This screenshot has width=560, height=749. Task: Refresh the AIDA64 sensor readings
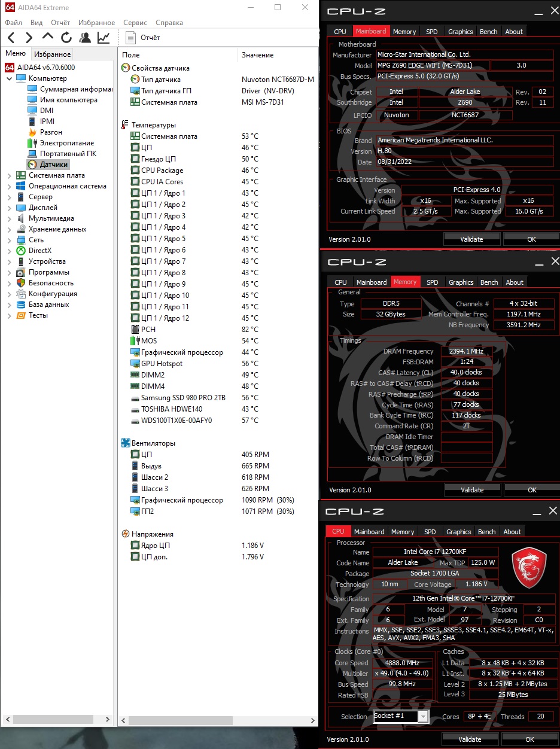pos(66,38)
